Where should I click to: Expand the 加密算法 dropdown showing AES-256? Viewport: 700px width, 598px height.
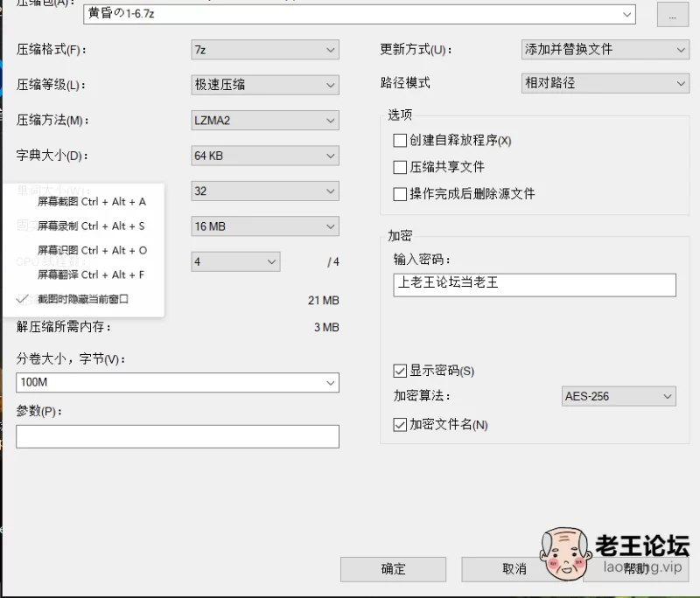point(619,396)
